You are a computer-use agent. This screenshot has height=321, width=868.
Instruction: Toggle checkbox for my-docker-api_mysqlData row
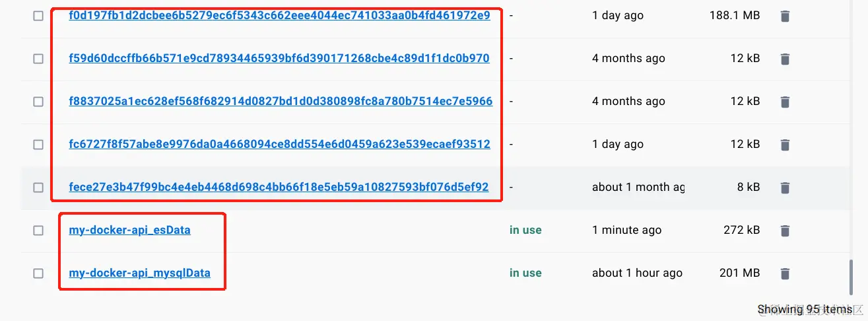(x=38, y=273)
